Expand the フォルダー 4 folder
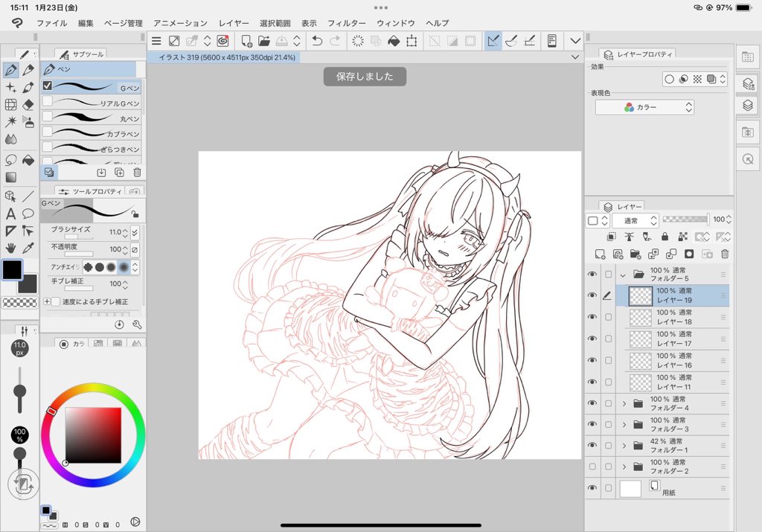Screen dimensions: 762x532 (624, 403)
